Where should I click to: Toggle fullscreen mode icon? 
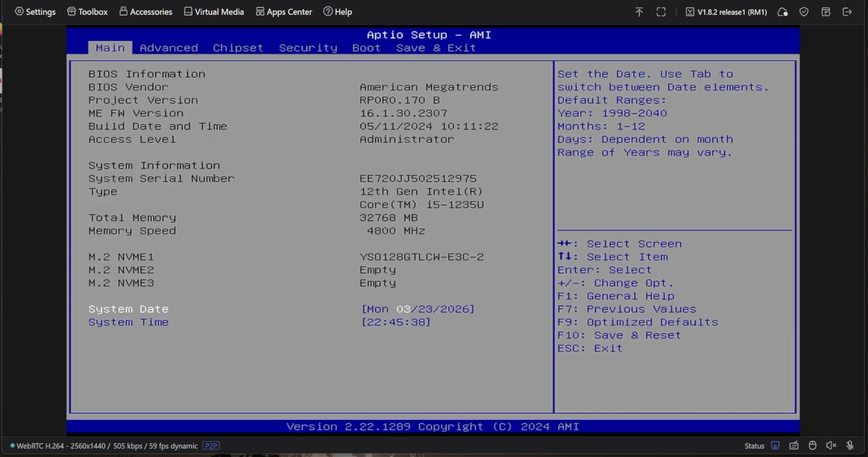[661, 12]
